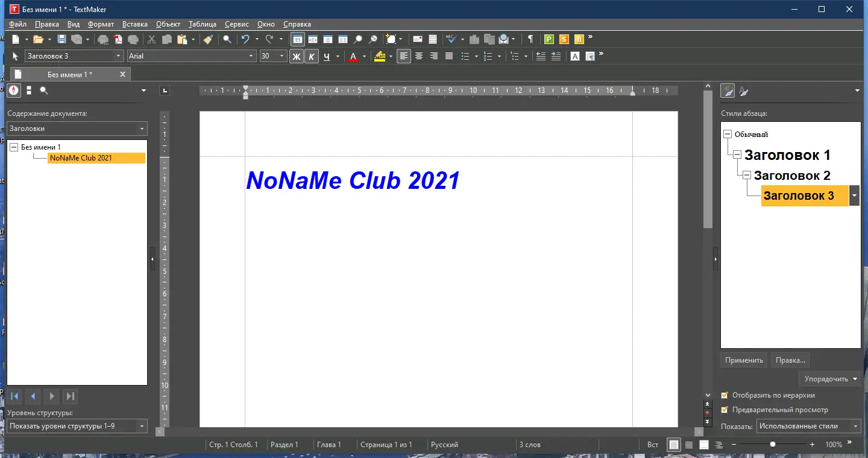Screen dimensions: 868x458
Task: Align text to the right
Action: (x=434, y=56)
